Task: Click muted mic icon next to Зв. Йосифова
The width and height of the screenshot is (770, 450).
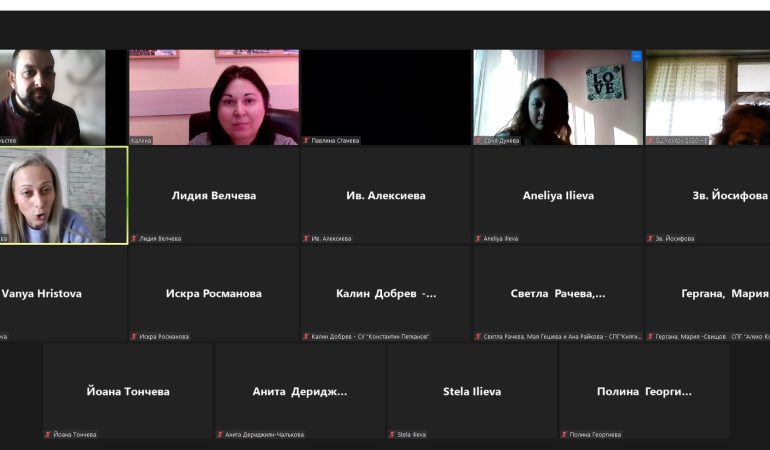Action: pos(650,239)
